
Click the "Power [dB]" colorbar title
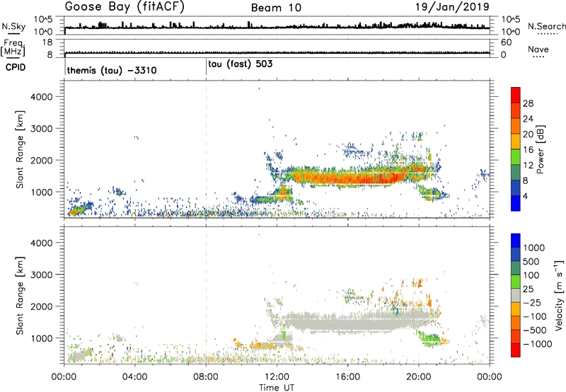tap(541, 149)
